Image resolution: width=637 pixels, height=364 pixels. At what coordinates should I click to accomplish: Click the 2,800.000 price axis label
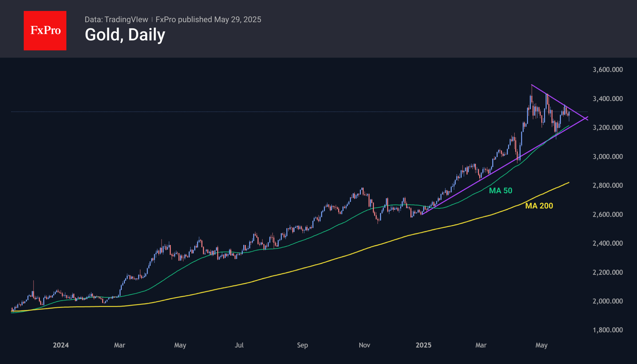coord(608,185)
